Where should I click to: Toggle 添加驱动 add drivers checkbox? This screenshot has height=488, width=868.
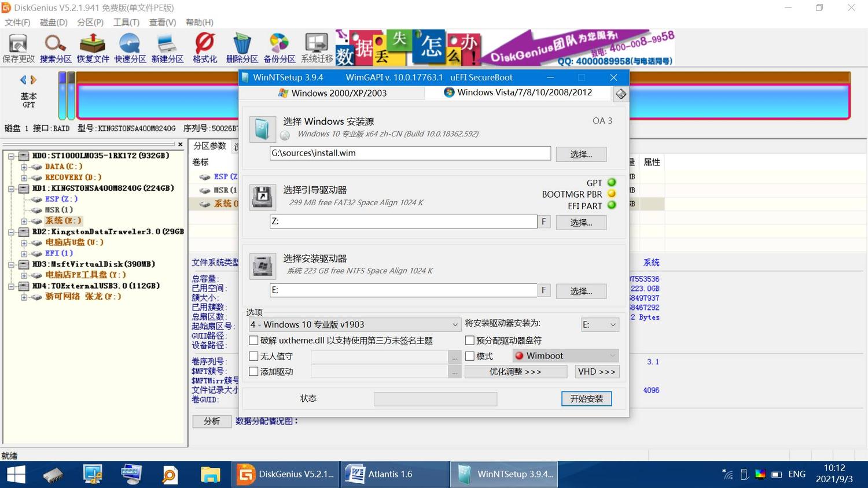click(253, 371)
